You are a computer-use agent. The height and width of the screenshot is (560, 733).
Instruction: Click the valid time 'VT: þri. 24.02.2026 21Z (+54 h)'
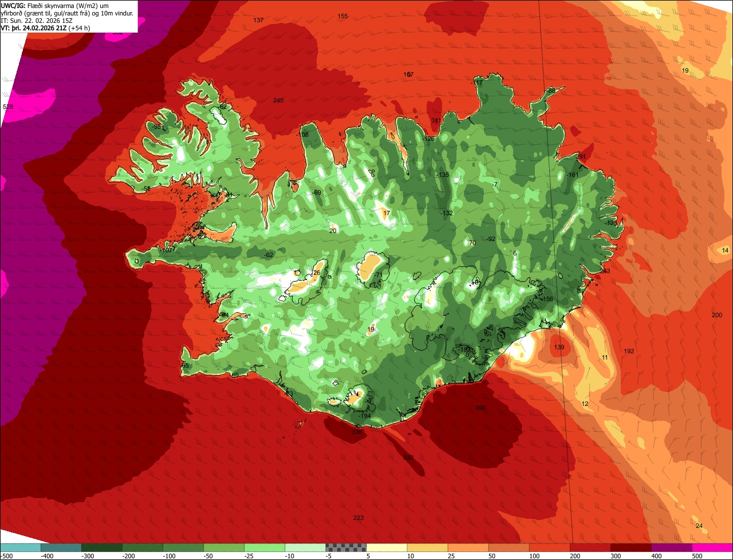click(x=45, y=27)
